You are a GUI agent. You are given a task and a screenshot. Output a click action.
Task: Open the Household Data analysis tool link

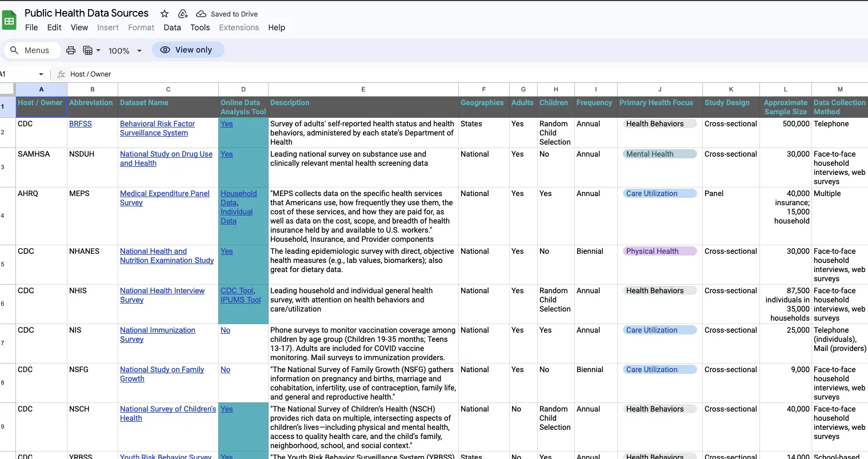click(238, 198)
